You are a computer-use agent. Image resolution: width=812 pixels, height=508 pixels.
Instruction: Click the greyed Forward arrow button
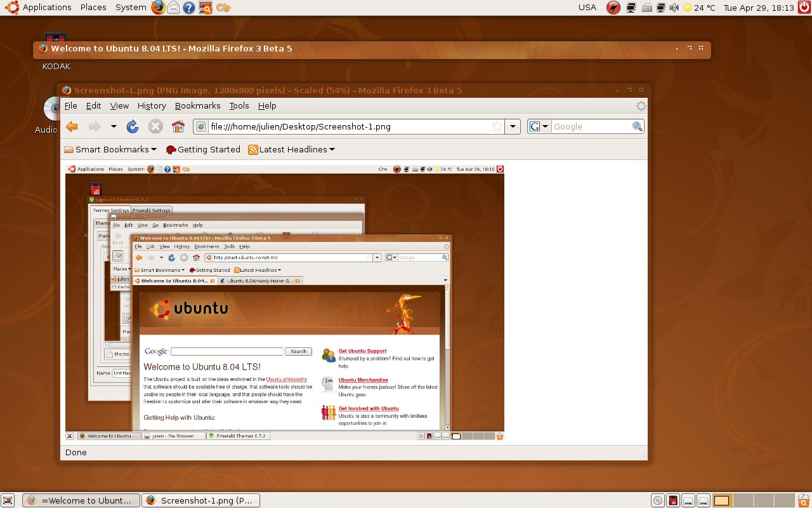tap(95, 126)
